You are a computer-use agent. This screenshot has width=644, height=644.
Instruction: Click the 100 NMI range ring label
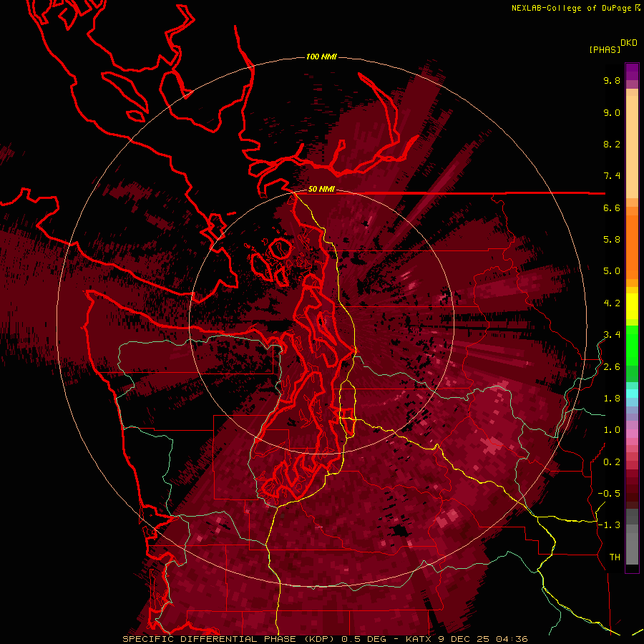[x=321, y=57]
